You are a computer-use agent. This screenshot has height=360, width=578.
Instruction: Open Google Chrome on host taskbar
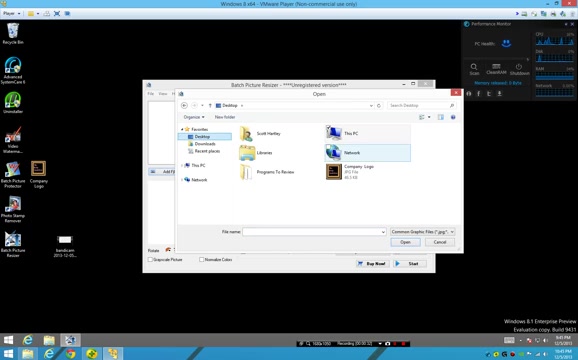(70, 354)
